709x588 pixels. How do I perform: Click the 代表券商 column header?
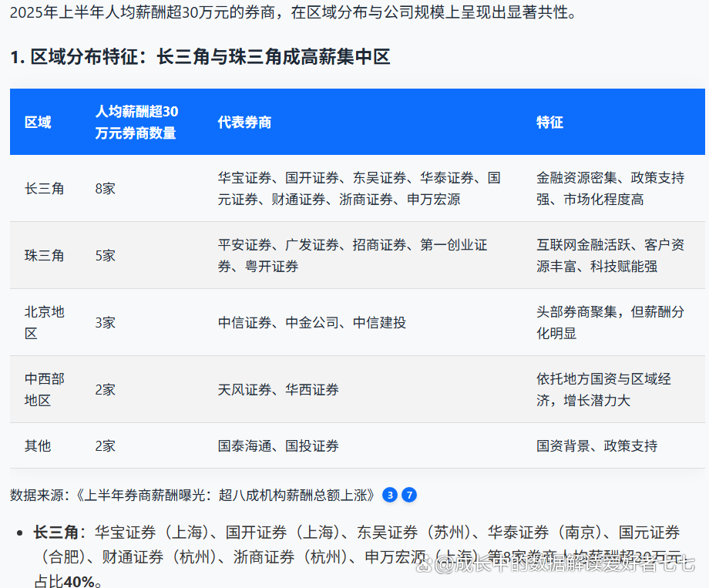[244, 122]
